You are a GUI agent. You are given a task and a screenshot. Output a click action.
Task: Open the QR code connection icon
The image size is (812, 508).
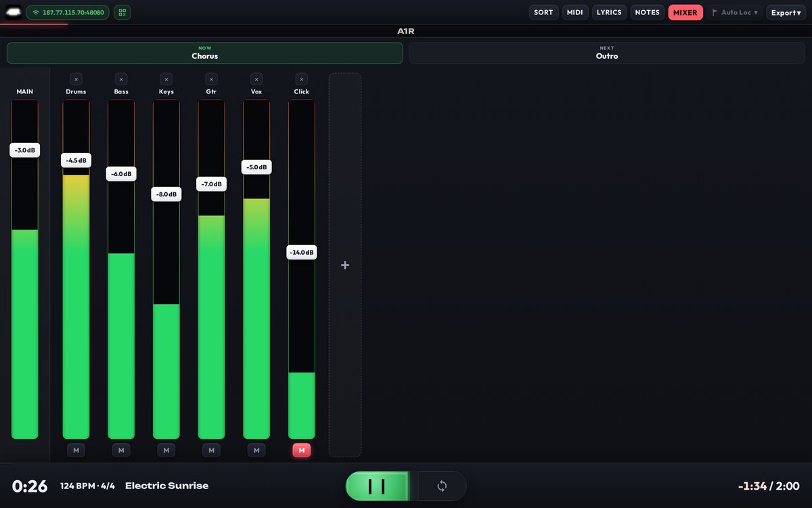[122, 12]
